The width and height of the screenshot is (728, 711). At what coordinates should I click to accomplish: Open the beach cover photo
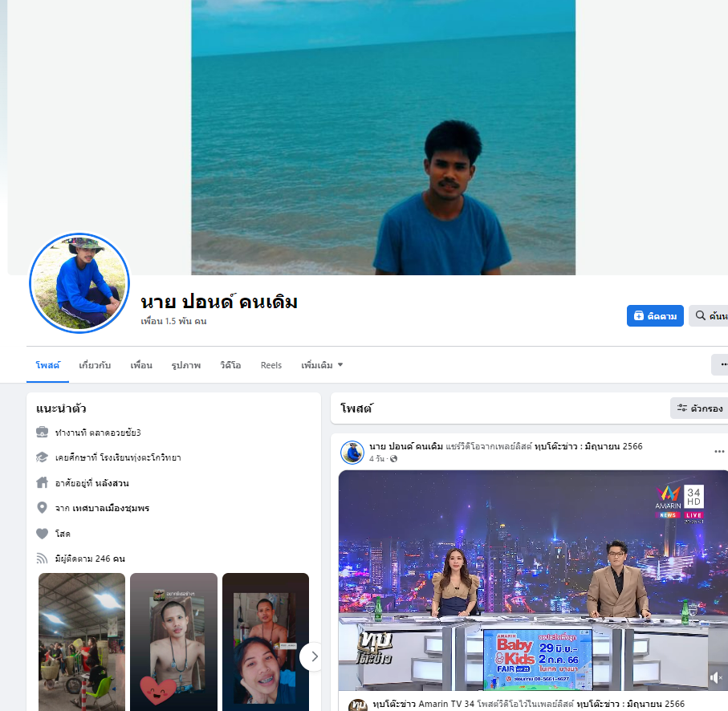click(383, 137)
